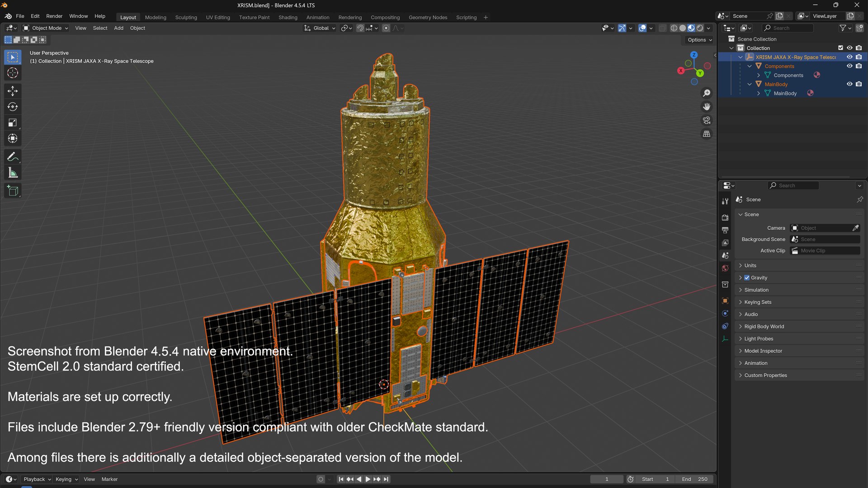The width and height of the screenshot is (868, 488).
Task: Expand the Keying Sets panel
Action: pyautogui.click(x=799, y=302)
